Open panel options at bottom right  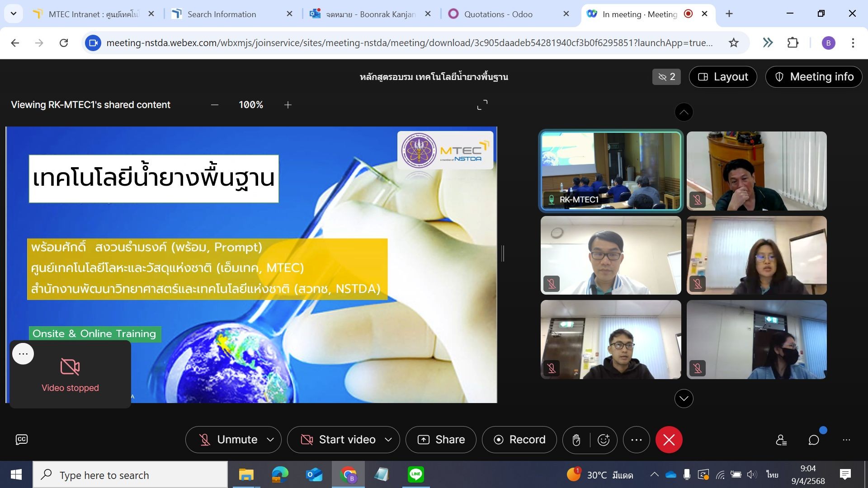point(846,440)
